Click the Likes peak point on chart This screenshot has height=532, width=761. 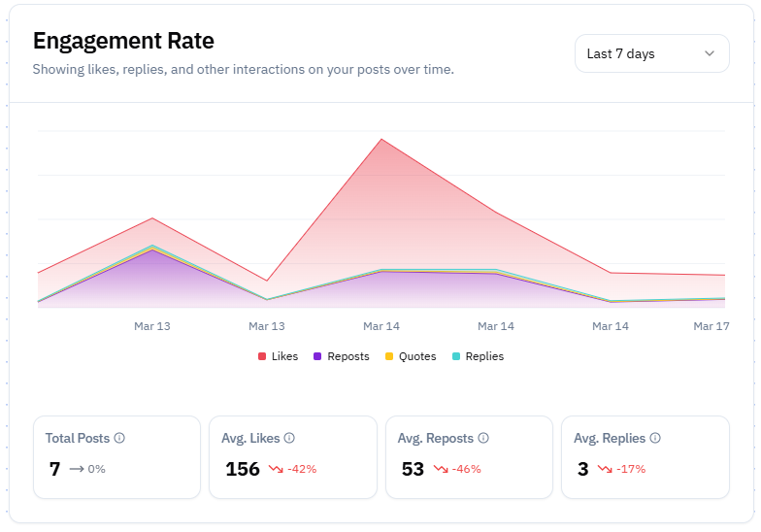pos(381,139)
